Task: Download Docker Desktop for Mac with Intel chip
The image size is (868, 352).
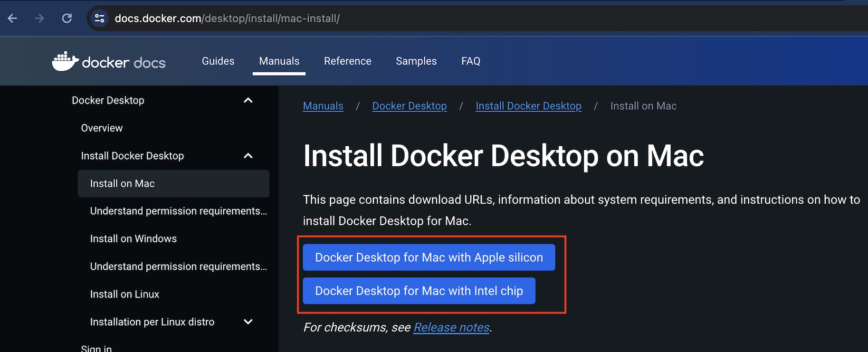Action: click(x=419, y=291)
